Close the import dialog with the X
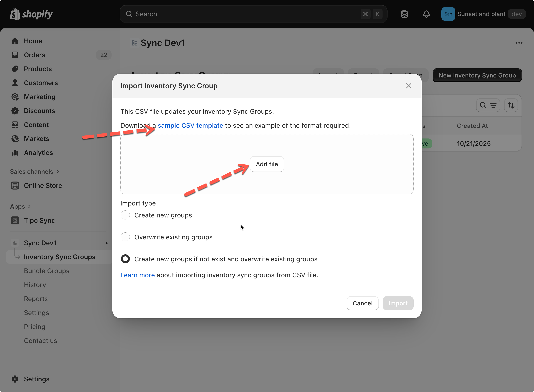 point(408,86)
